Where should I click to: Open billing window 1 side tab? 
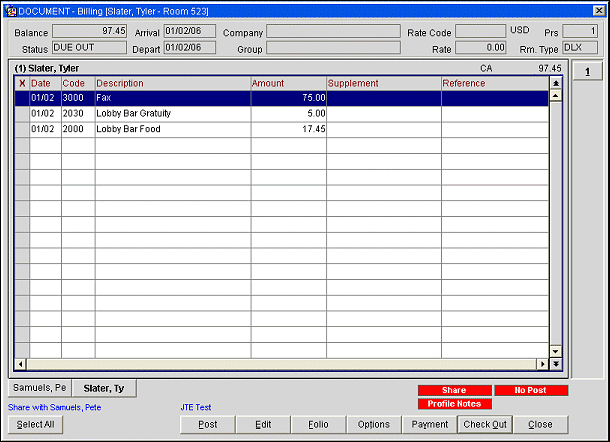[587, 71]
